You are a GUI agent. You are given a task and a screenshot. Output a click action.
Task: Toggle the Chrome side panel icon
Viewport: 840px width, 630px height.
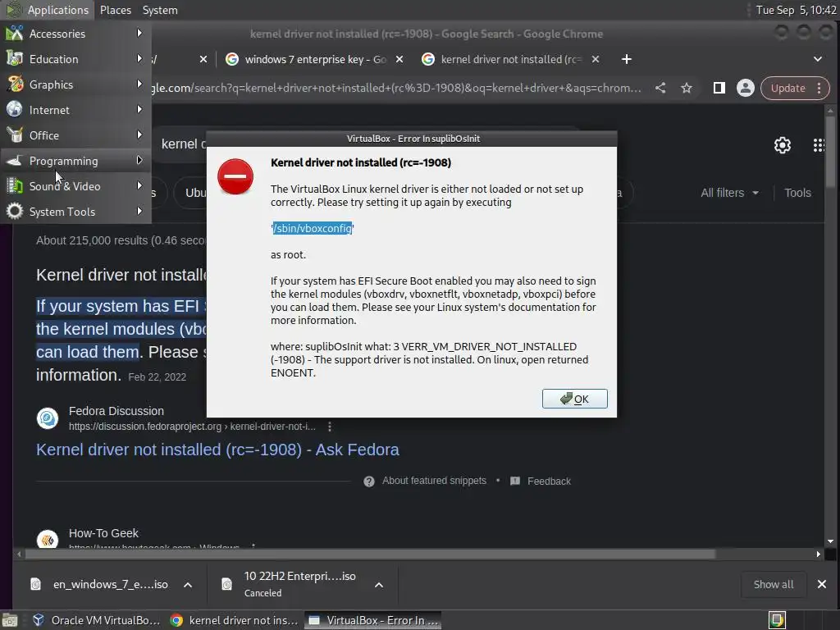719,89
